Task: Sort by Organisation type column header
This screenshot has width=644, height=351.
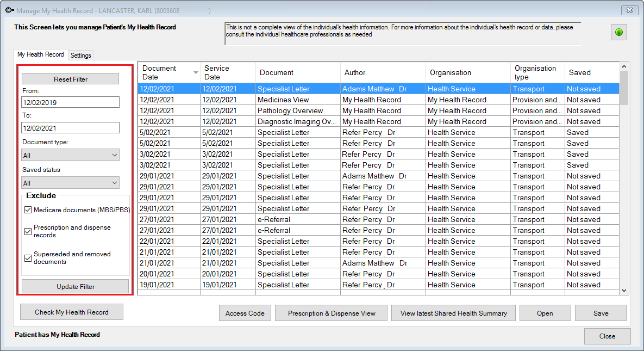Action: pyautogui.click(x=537, y=72)
